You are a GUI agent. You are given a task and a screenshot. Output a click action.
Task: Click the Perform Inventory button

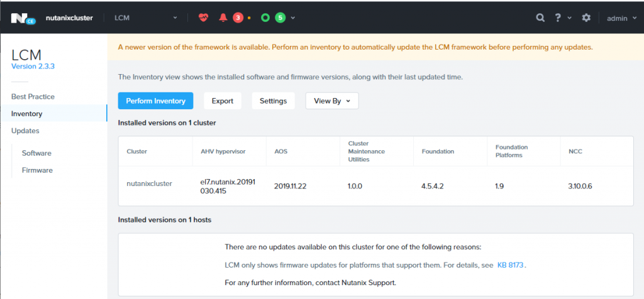155,101
